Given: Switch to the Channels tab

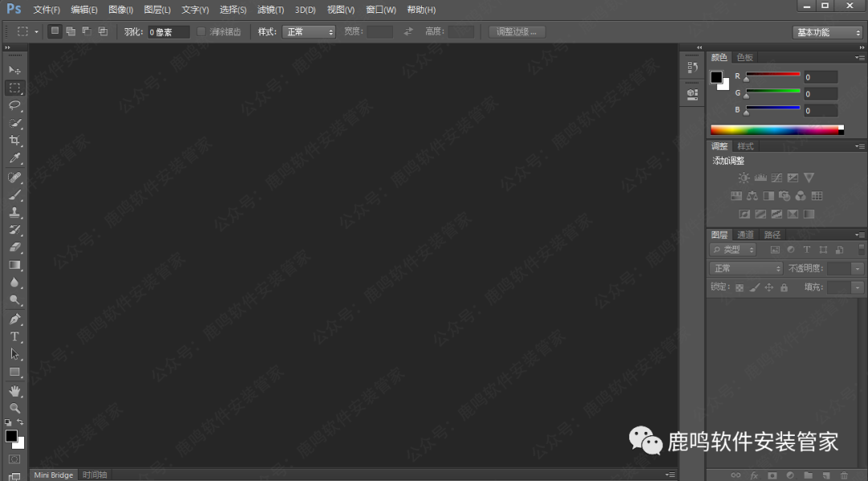Looking at the screenshot, I should (x=746, y=235).
